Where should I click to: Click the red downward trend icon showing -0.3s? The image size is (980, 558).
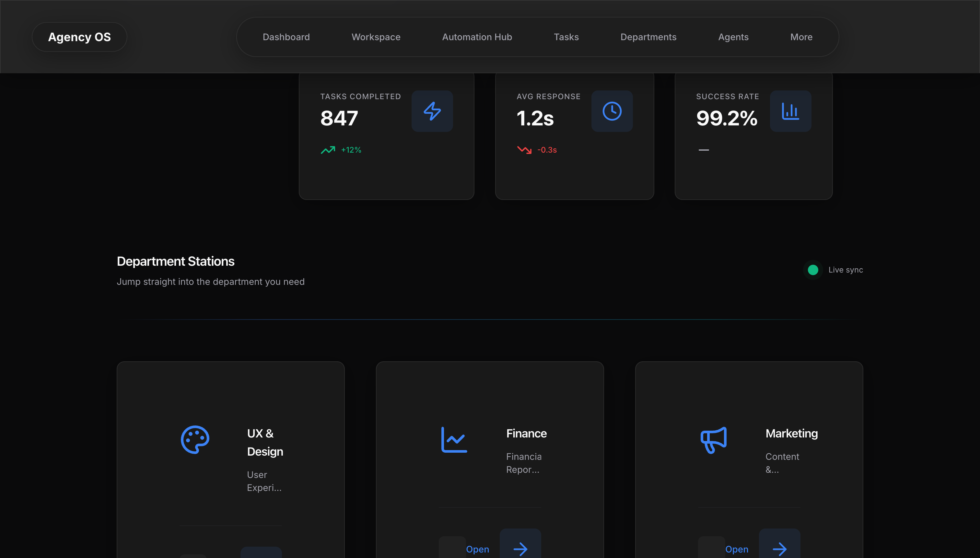[x=524, y=150]
